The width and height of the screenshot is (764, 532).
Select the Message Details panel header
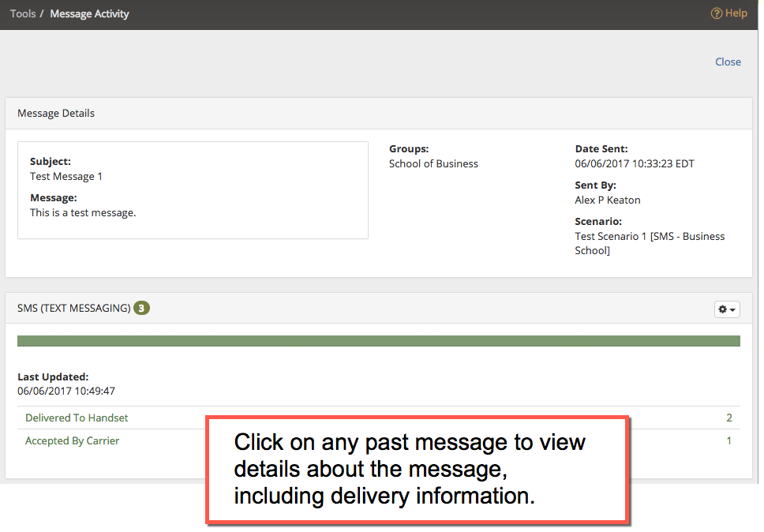click(379, 114)
